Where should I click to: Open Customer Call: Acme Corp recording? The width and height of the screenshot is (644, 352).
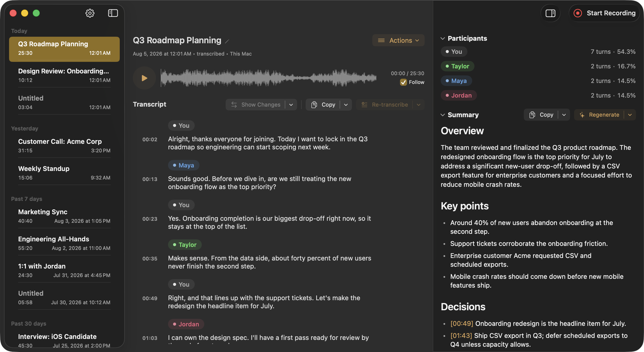(64, 146)
